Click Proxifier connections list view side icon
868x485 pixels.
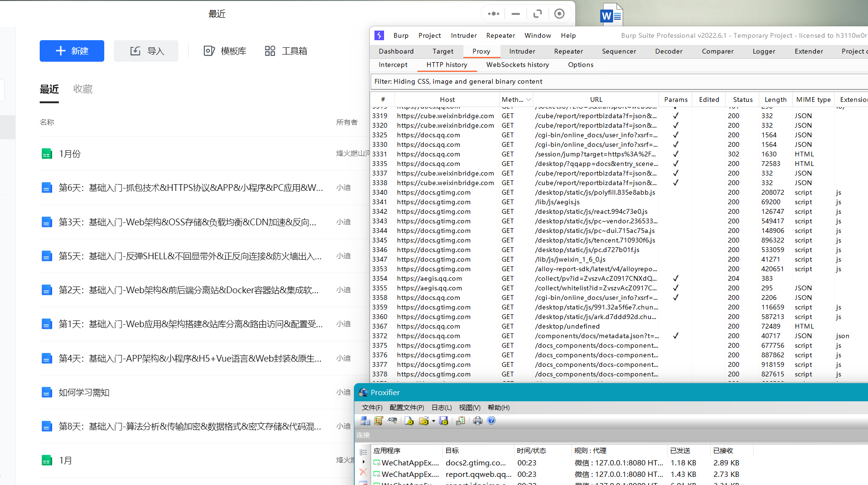[363, 452]
